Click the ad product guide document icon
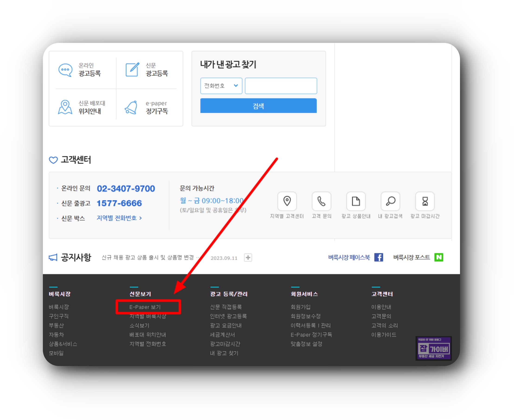 coord(356,201)
